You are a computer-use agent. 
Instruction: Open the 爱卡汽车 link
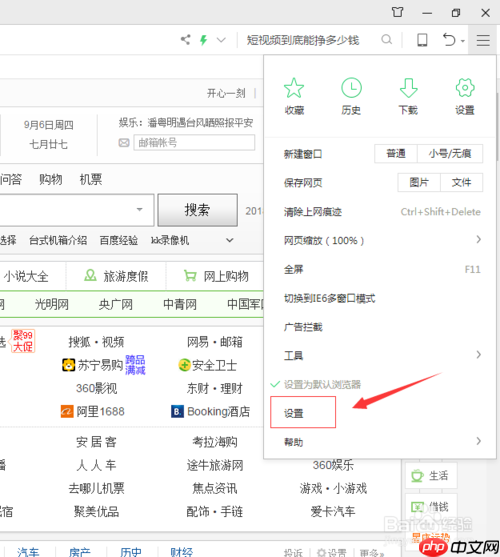tap(333, 511)
